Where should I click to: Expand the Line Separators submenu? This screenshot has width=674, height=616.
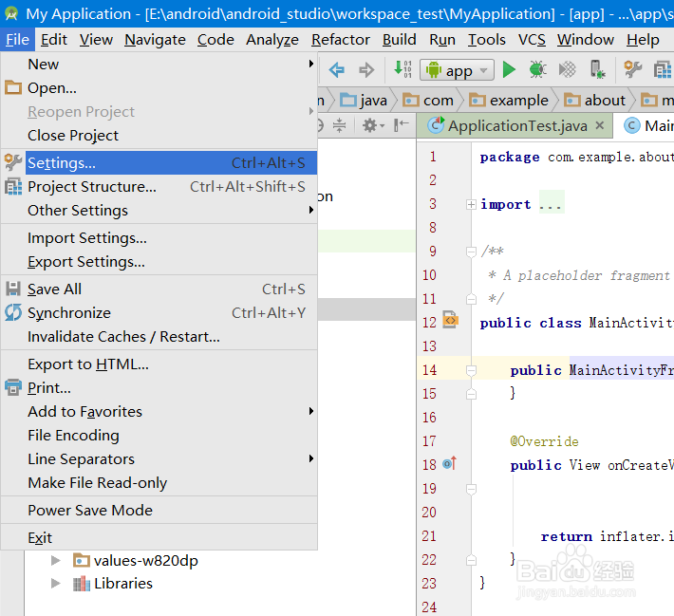159,458
